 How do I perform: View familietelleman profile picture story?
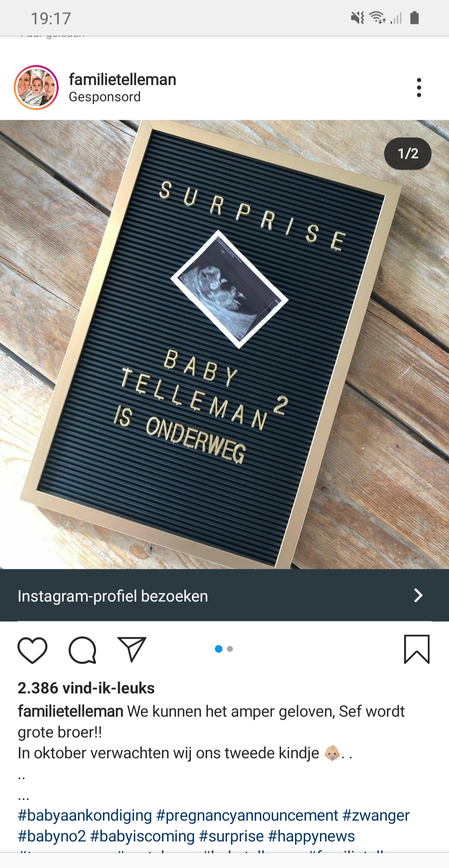pos(36,87)
